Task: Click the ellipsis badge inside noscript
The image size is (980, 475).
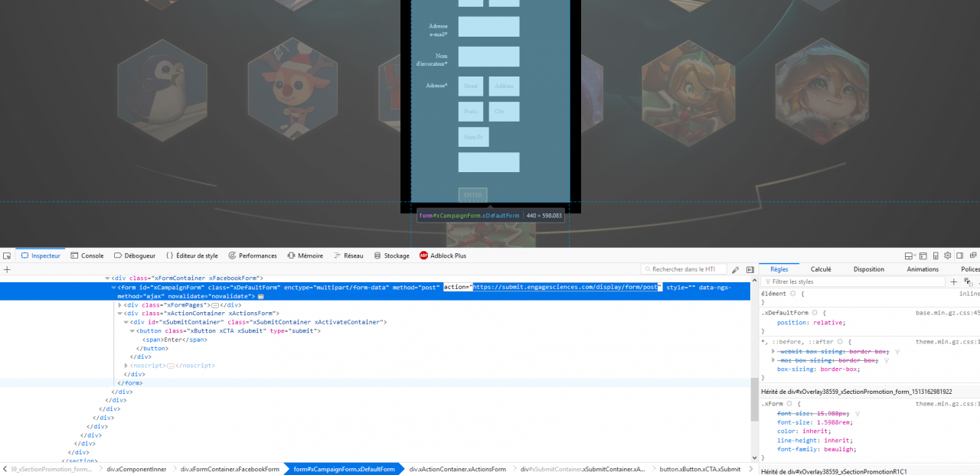Action: (x=171, y=366)
